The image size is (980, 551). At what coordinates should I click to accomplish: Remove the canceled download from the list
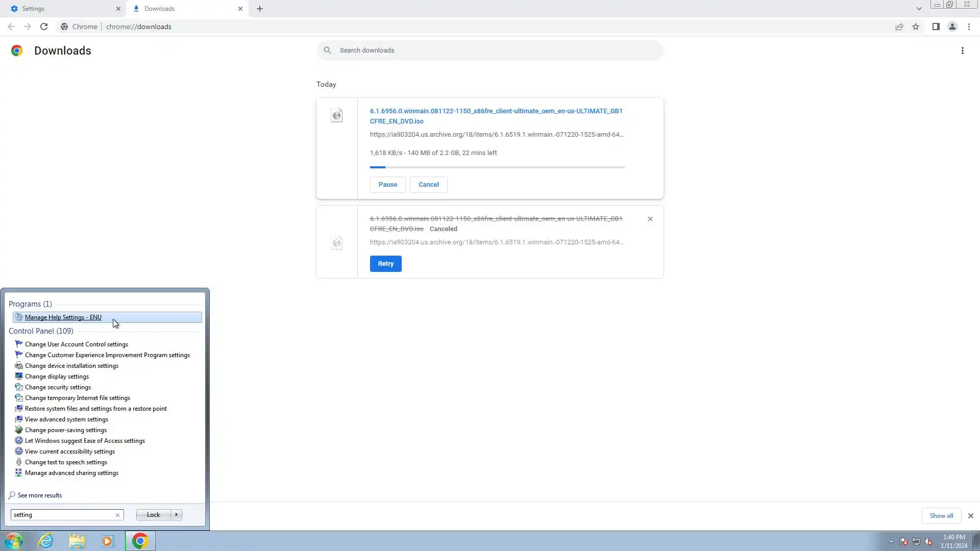pos(650,219)
